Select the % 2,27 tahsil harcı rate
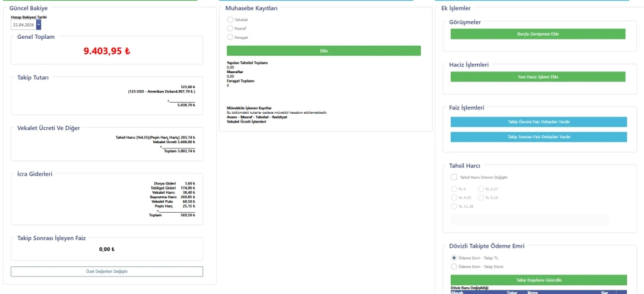This screenshot has width=644, height=294. (481, 188)
